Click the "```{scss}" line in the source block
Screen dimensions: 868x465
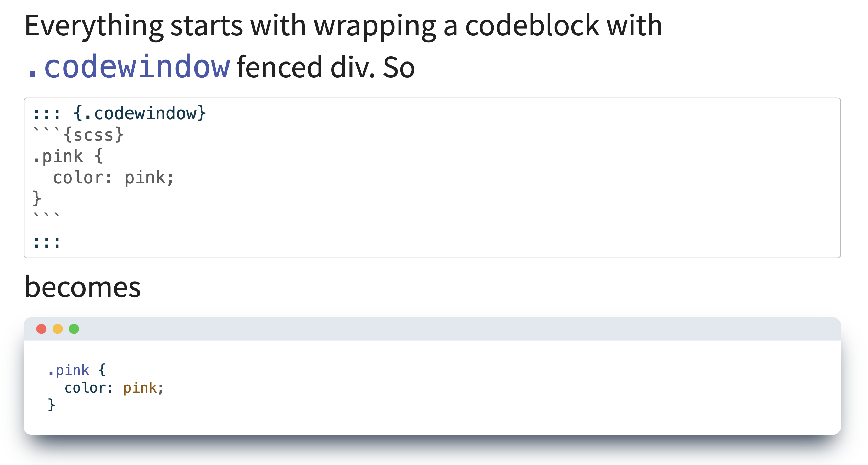pos(78,135)
